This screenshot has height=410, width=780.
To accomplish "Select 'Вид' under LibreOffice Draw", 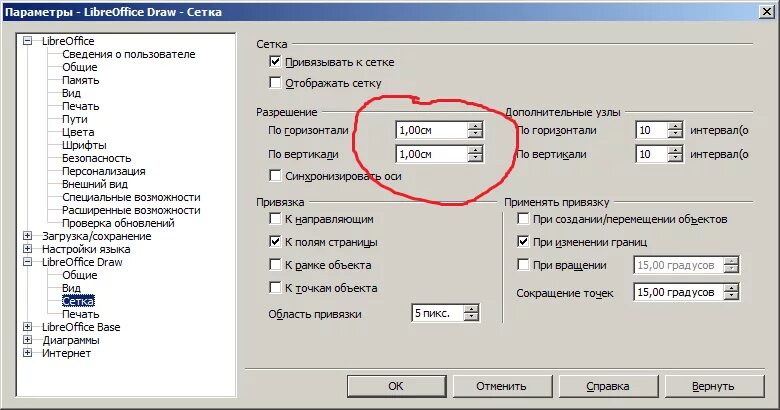I will (x=71, y=288).
